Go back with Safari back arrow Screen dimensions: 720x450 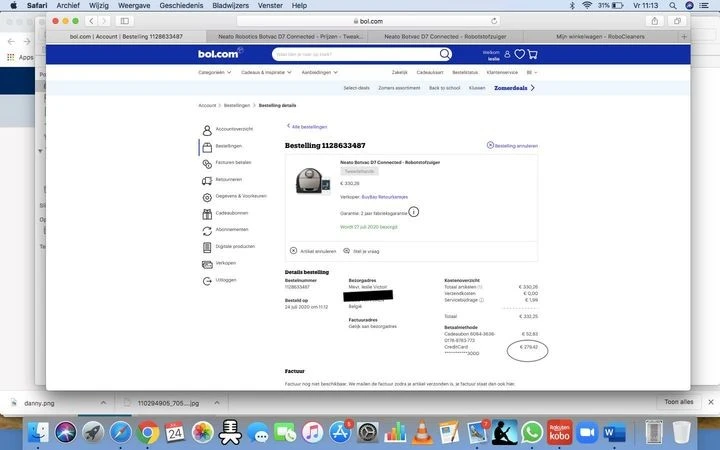tap(91, 21)
